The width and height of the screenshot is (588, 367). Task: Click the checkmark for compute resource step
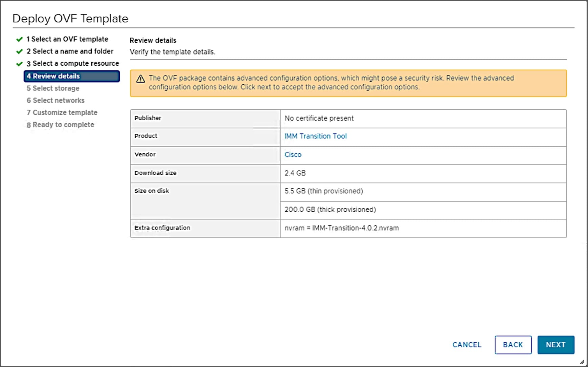tap(19, 64)
